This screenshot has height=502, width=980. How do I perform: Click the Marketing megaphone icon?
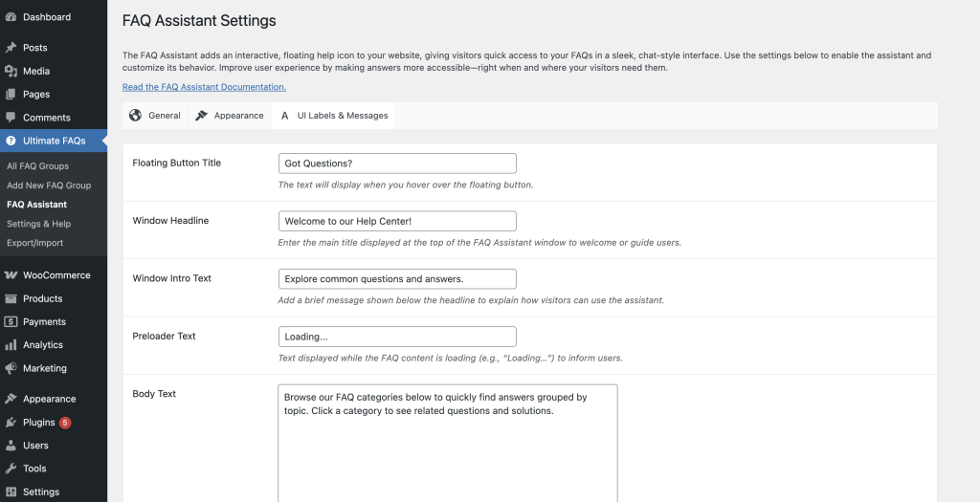pos(11,368)
